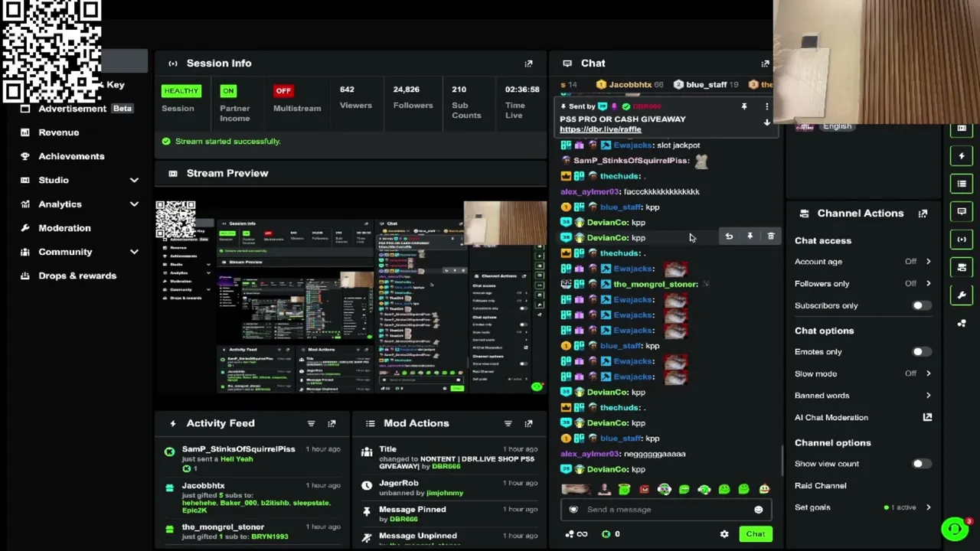Open the pinned message options menu
Image resolution: width=980 pixels, height=551 pixels.
[x=766, y=107]
